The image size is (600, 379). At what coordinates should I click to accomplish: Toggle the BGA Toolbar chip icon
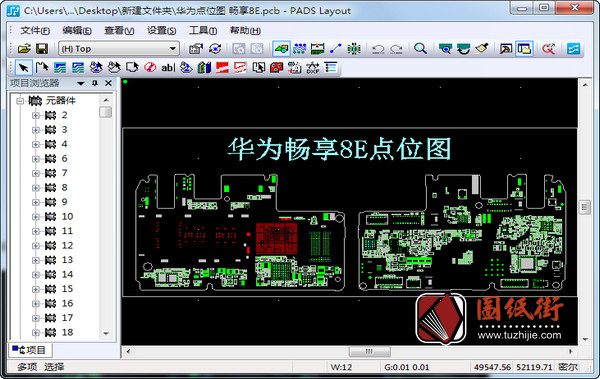pyautogui.click(x=354, y=49)
